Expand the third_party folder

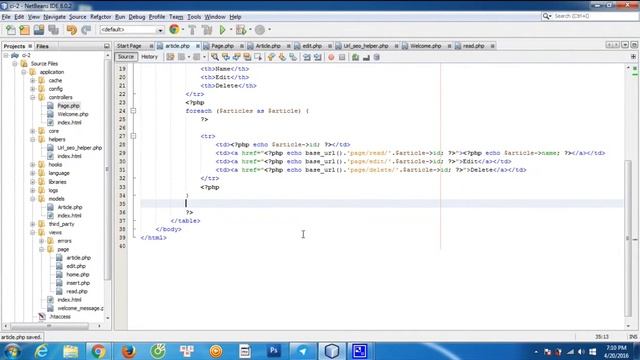[x=33, y=224]
